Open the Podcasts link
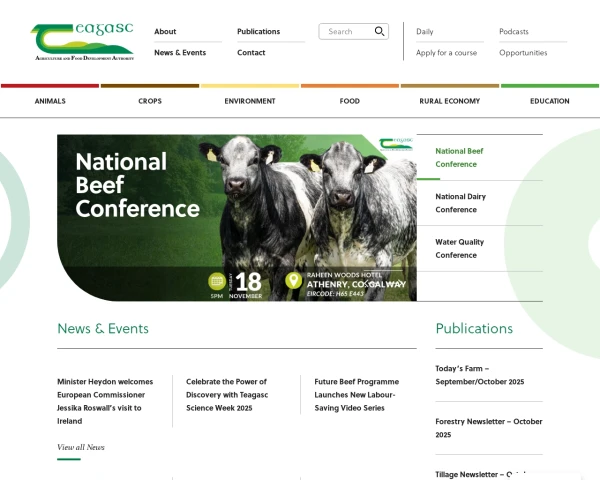The image size is (600, 480). [514, 31]
